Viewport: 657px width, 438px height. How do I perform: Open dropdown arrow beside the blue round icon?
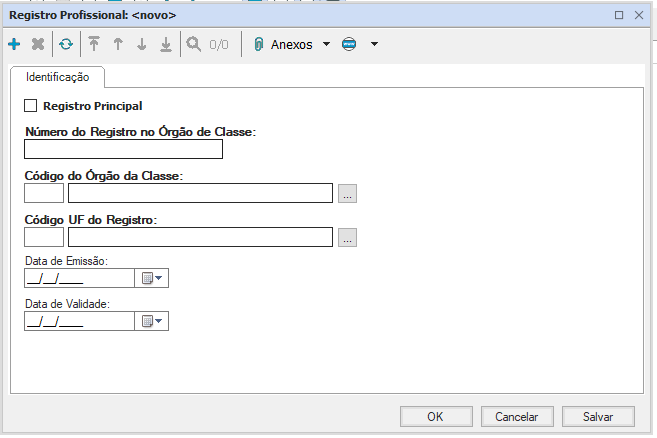pyautogui.click(x=374, y=45)
